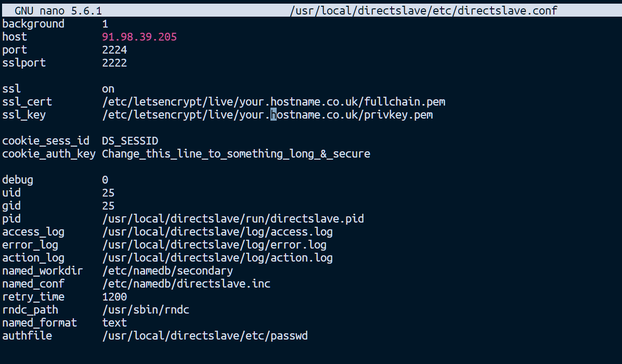Click the directslave.inc named_conf path
Image resolution: width=622 pixels, height=364 pixels.
(186, 284)
